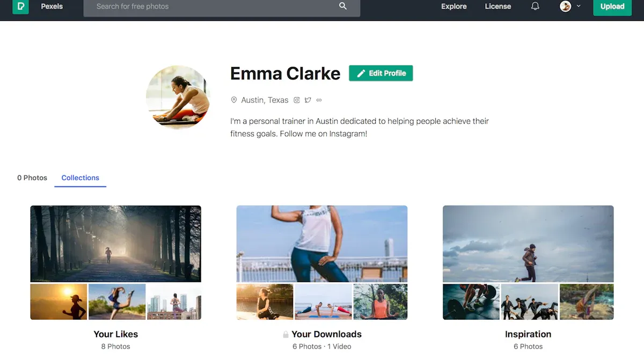The width and height of the screenshot is (644, 362).
Task: Click the forest runner cover photo
Action: [116, 244]
